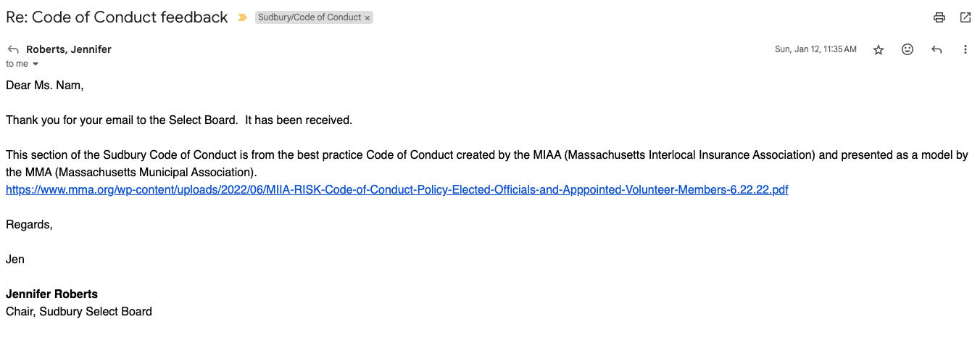Star this message from Jennifer Roberts

click(x=879, y=49)
